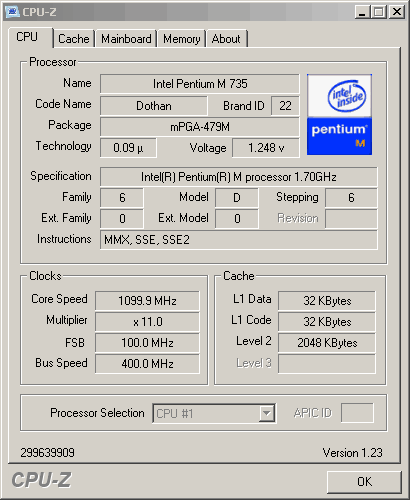Click the Core Speed value 1099.9 MHz

[x=147, y=301]
